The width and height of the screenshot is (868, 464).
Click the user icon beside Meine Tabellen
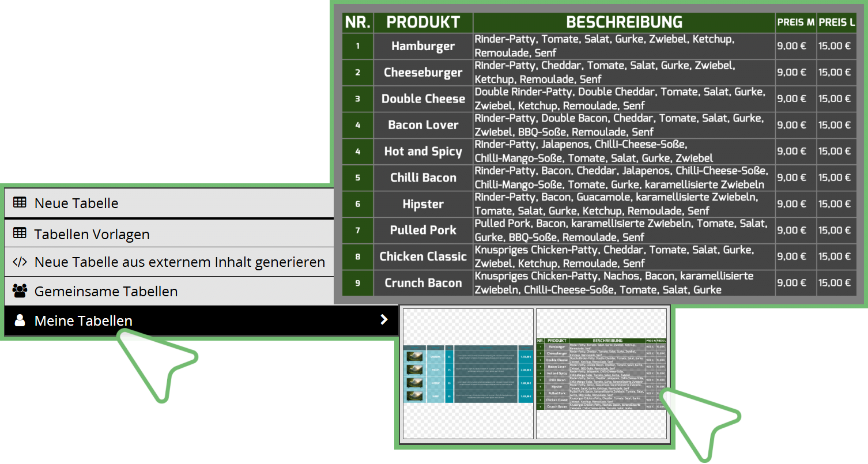tap(20, 320)
